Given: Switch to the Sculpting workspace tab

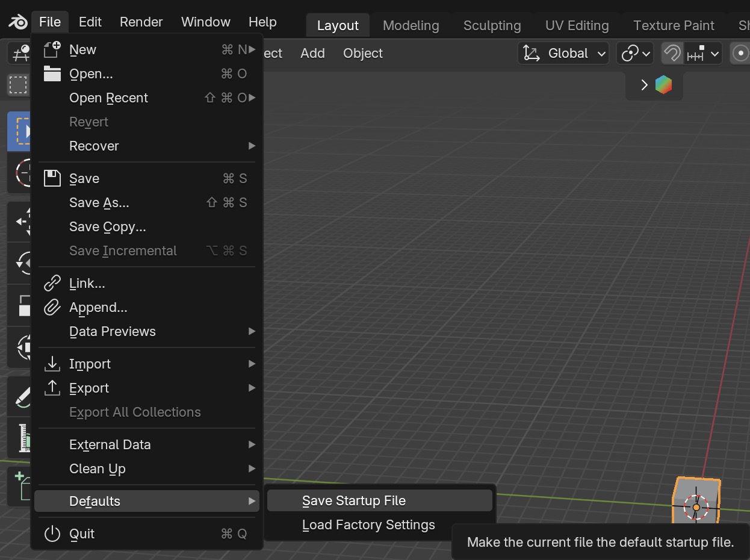Looking at the screenshot, I should (492, 26).
